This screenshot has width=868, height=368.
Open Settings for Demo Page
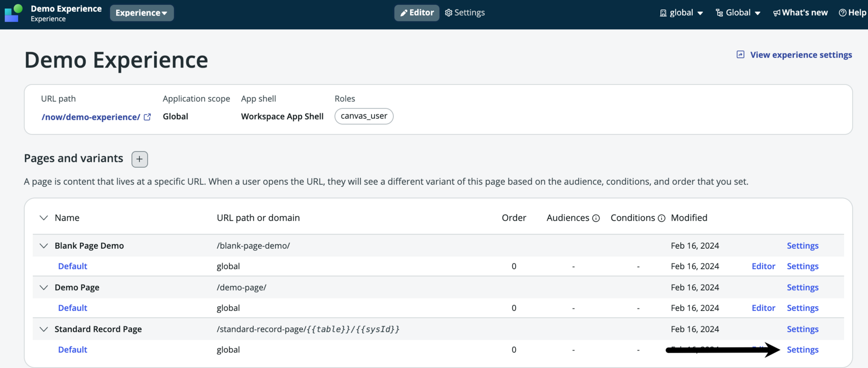(803, 287)
